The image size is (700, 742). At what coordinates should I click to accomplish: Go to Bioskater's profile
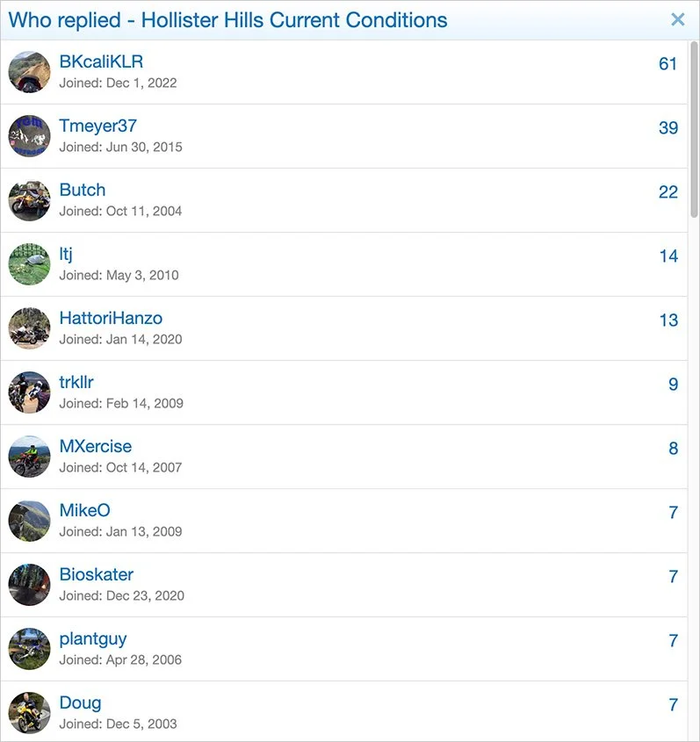(x=97, y=574)
